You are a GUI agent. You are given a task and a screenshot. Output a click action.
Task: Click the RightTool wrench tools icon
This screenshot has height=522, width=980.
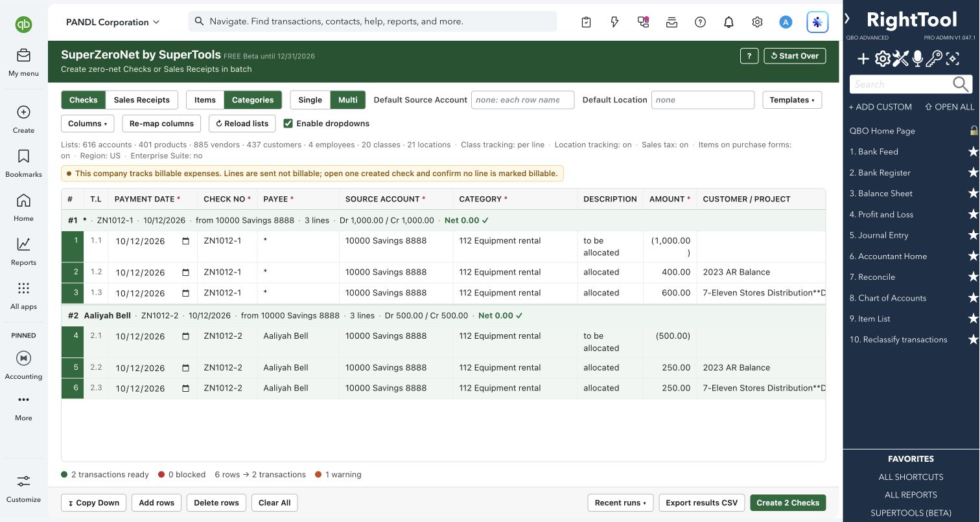900,60
